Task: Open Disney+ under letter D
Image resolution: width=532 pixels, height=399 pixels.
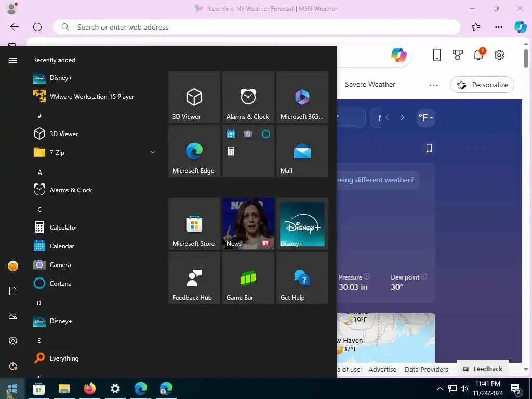Action: click(95, 321)
